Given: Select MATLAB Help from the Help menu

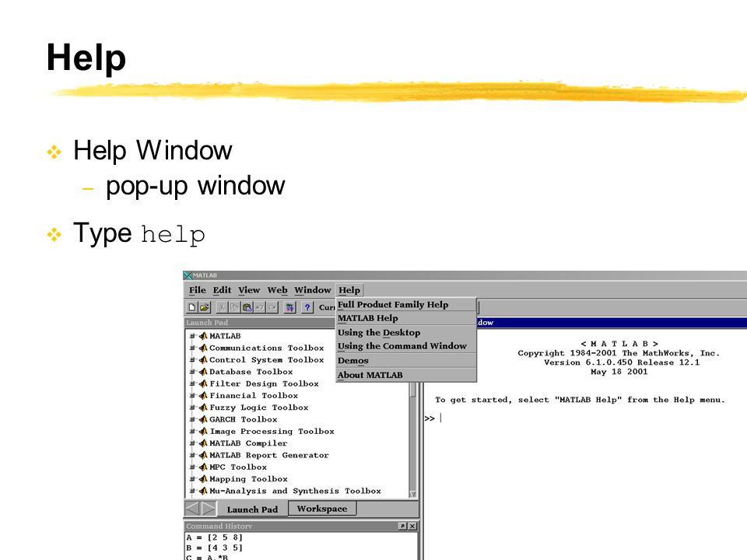Looking at the screenshot, I should (406, 318).
